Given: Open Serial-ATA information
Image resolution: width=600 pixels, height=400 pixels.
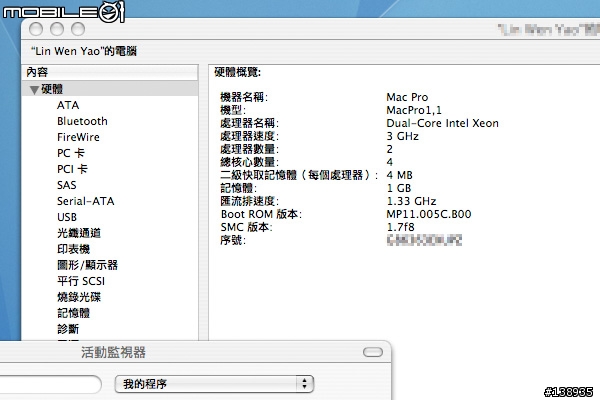Looking at the screenshot, I should [x=85, y=201].
